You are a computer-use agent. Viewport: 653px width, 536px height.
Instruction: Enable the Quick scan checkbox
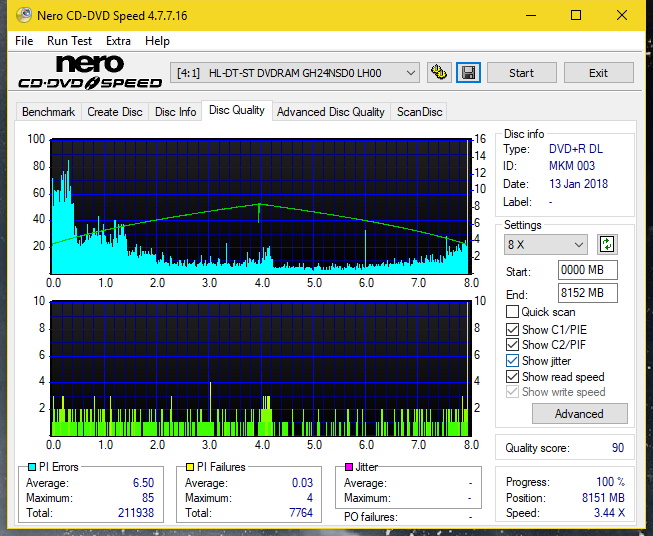click(x=512, y=312)
